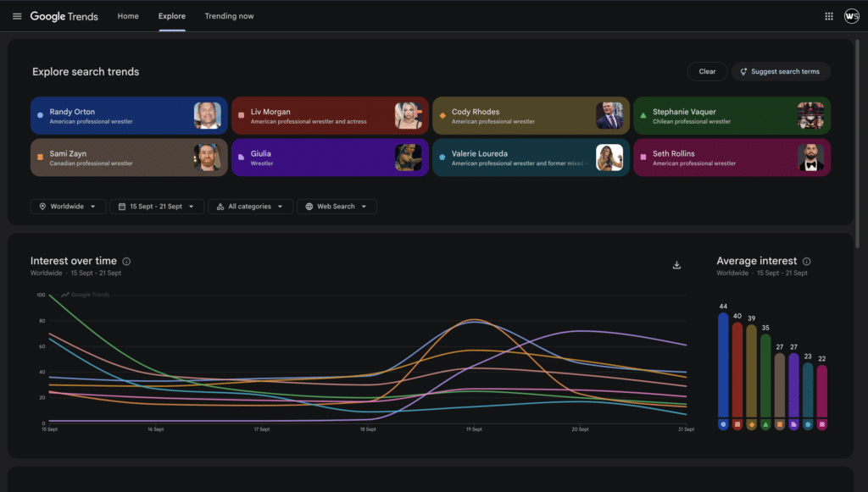Click Sami Zayn's photo thumbnail

click(x=208, y=158)
